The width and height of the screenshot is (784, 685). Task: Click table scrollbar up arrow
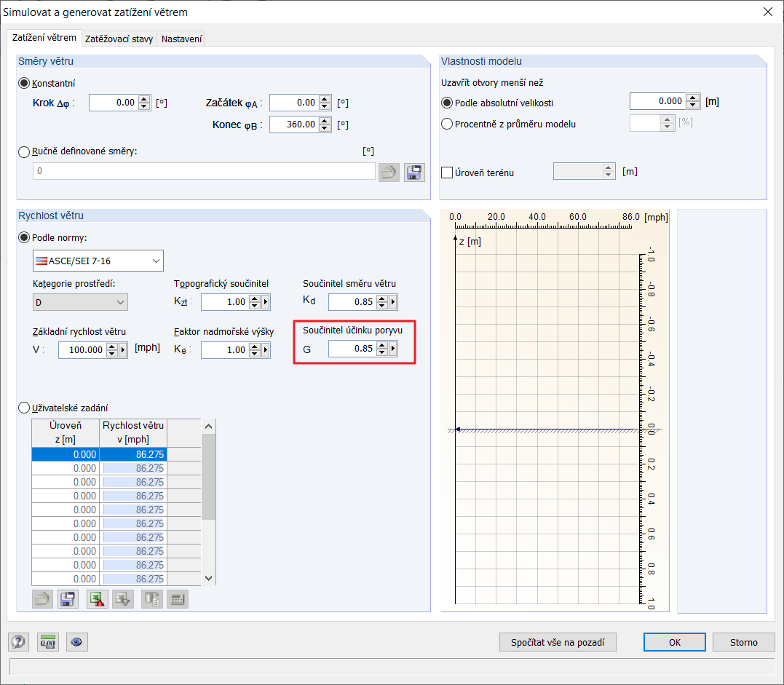209,426
